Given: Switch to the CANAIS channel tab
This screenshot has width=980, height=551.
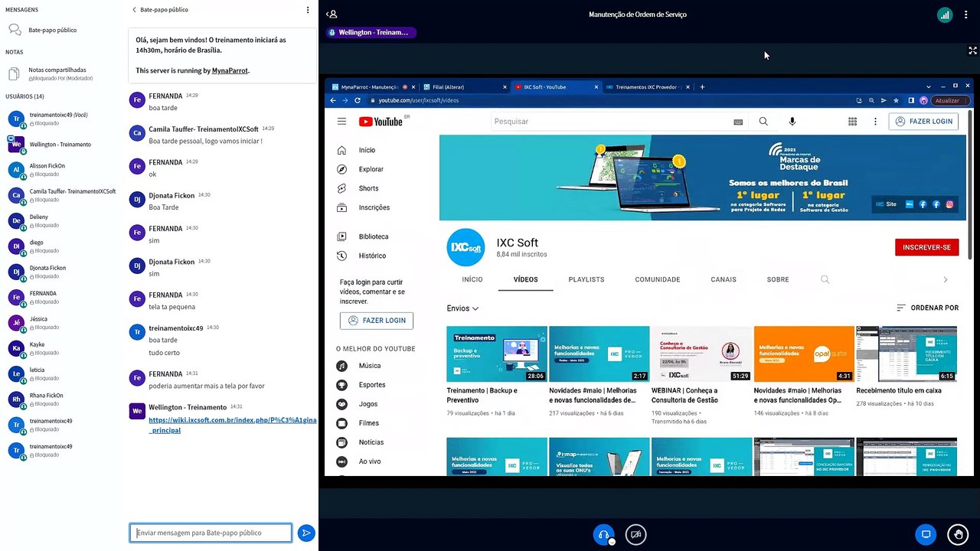Looking at the screenshot, I should coord(724,279).
